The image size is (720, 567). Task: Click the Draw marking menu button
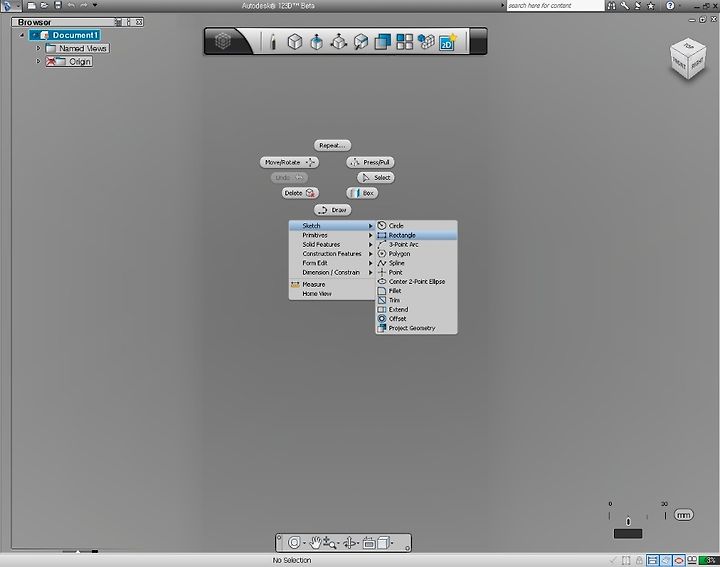[x=332, y=210]
